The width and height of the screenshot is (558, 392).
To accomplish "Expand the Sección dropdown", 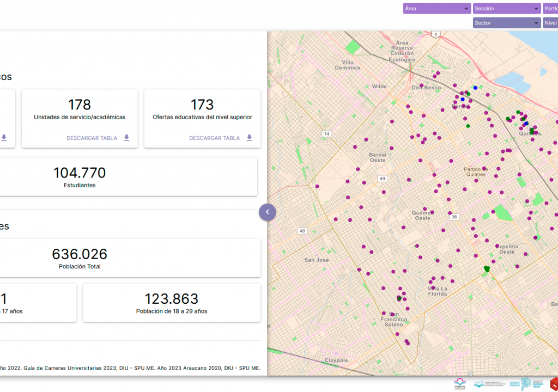I will coord(506,9).
